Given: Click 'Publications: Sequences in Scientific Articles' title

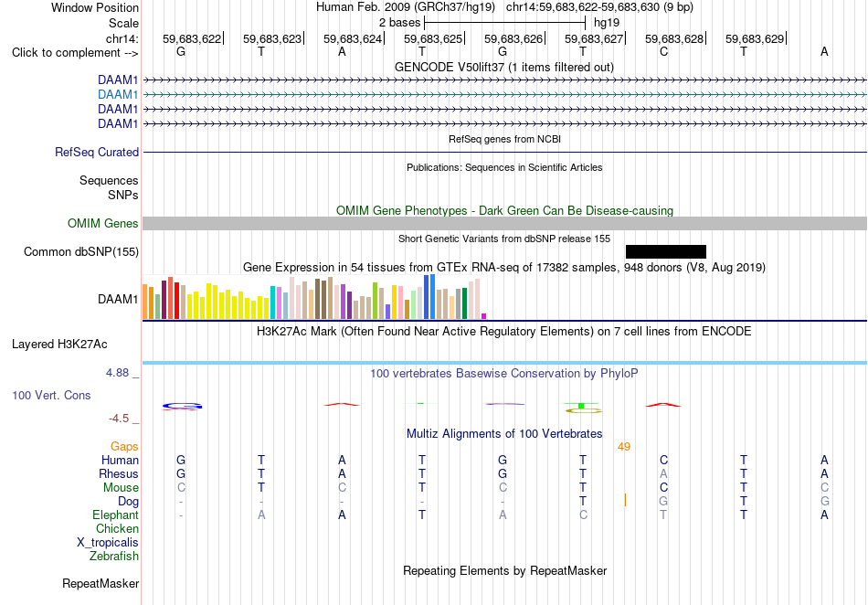Looking at the screenshot, I should click(x=504, y=167).
